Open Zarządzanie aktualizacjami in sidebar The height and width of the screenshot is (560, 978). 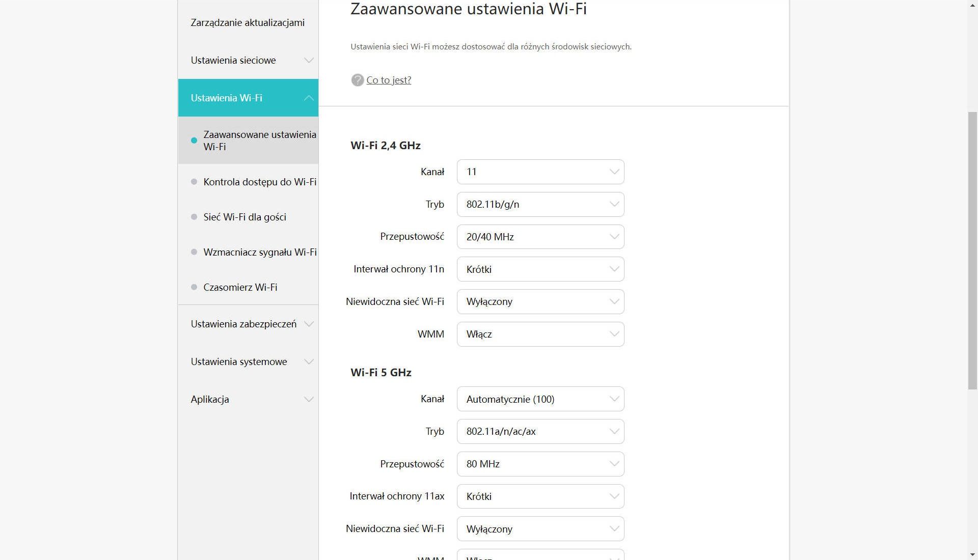[x=248, y=22]
